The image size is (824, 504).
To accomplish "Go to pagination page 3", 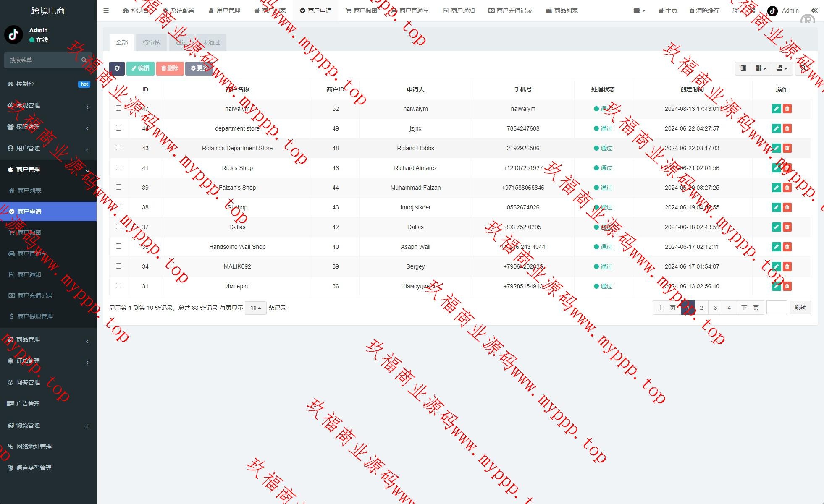I will click(715, 308).
